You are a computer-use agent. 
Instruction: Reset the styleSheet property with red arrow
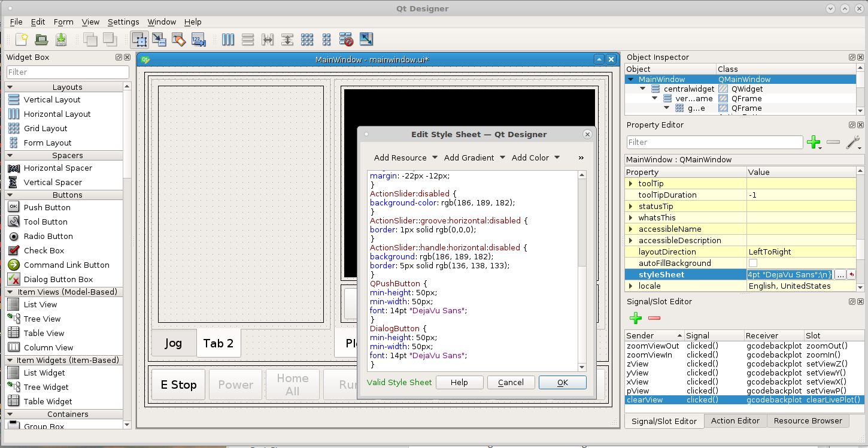tap(852, 274)
